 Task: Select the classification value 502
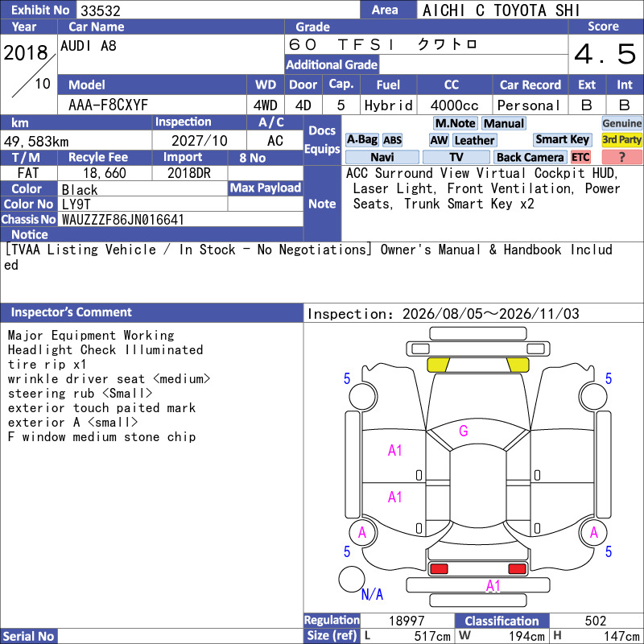coord(595,621)
